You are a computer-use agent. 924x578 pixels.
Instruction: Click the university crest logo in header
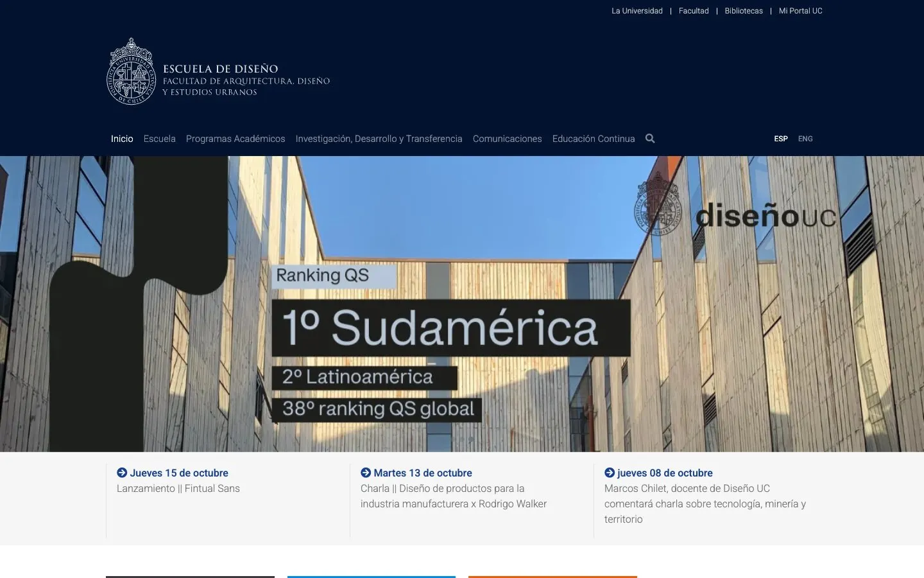tap(131, 71)
